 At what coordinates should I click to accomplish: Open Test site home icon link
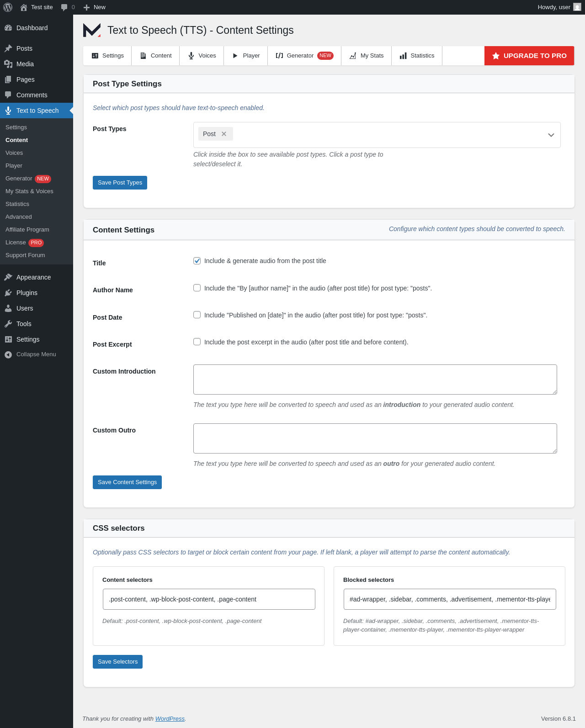(x=24, y=7)
